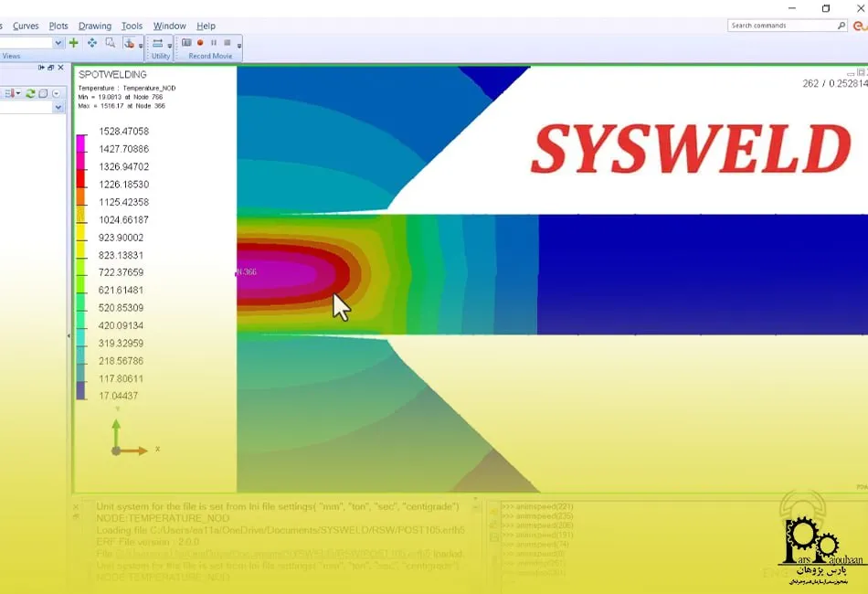Start recording with the red Record Movie button
The width and height of the screenshot is (868, 594).
pyautogui.click(x=199, y=43)
